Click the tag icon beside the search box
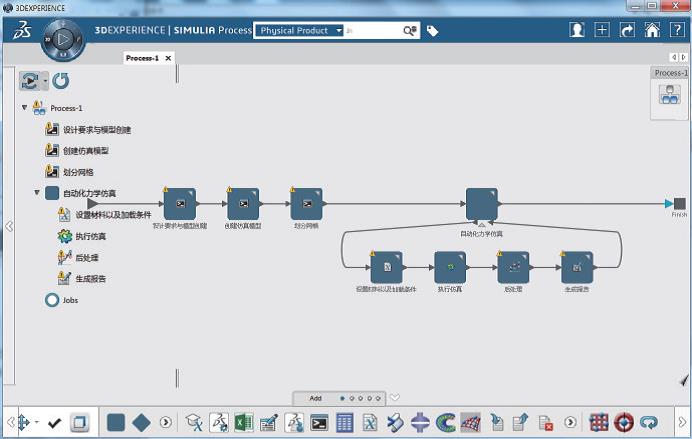The height and width of the screenshot is (439, 692). (432, 30)
